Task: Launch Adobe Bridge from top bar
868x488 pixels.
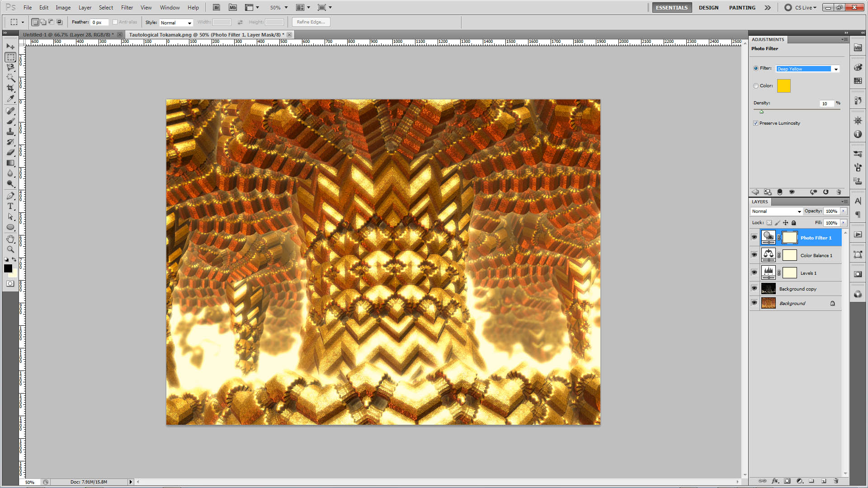Action: pos(217,8)
